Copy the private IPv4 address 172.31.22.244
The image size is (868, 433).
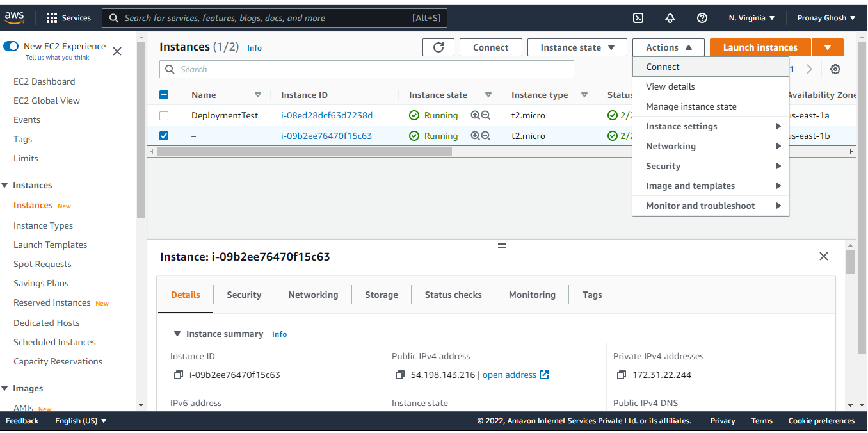622,375
